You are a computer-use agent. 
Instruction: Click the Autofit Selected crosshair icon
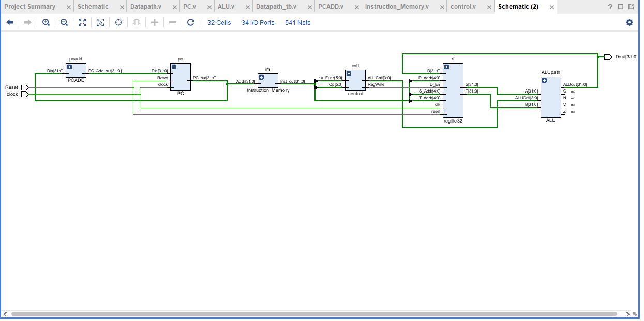[118, 22]
